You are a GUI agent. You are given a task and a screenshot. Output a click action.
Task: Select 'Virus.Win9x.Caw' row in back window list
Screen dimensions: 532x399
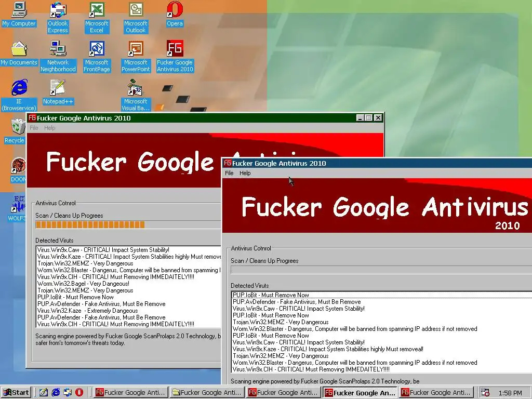[x=129, y=250]
